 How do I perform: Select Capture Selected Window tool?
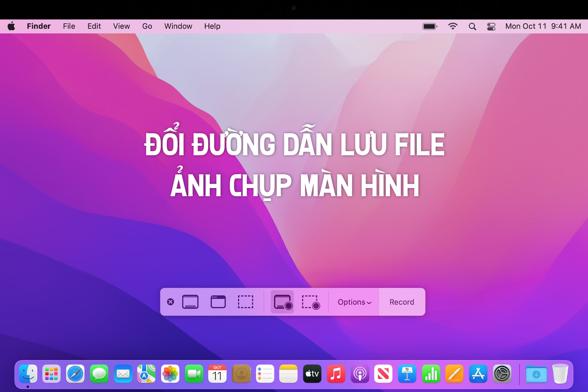click(218, 302)
